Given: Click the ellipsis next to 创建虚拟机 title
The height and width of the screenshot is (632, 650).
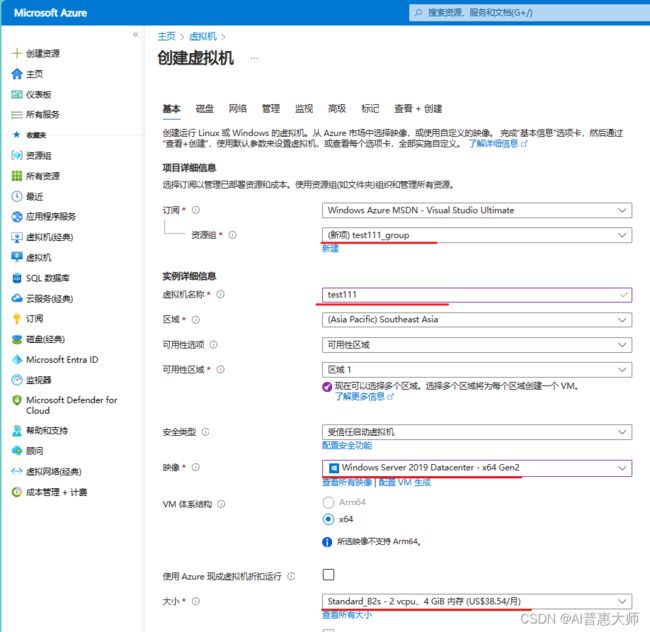Looking at the screenshot, I should (255, 58).
